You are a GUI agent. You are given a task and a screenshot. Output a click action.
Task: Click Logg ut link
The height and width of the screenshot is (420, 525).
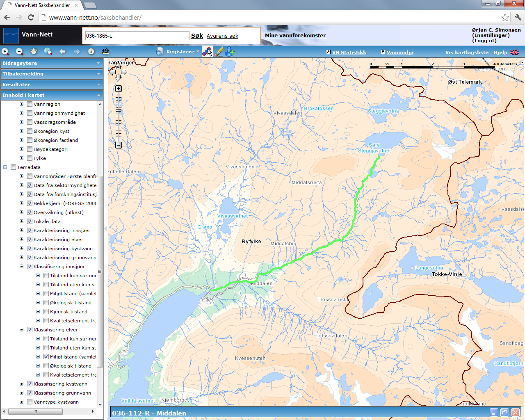tap(484, 41)
